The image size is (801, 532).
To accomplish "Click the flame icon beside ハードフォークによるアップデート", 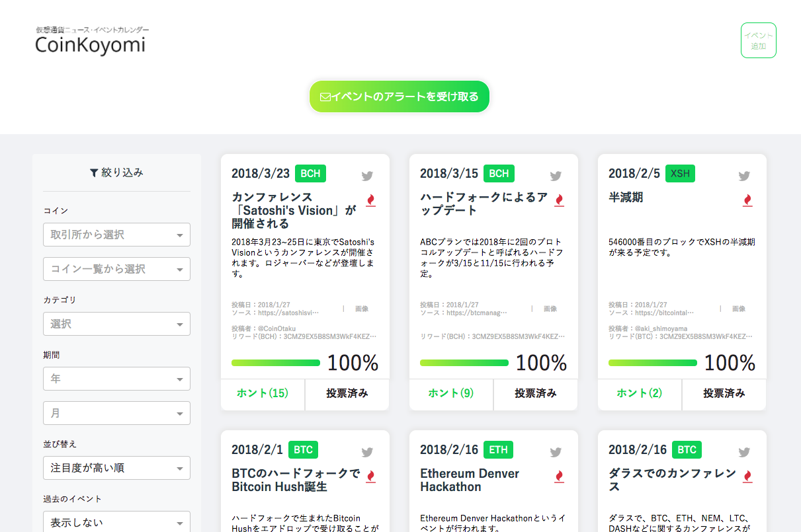I will [x=559, y=200].
